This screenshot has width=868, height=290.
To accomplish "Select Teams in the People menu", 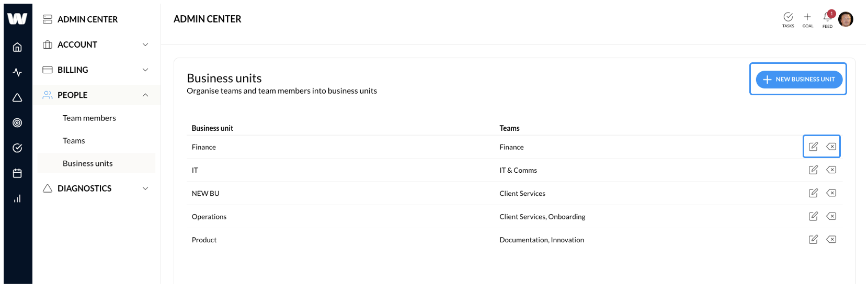I will click(x=74, y=141).
